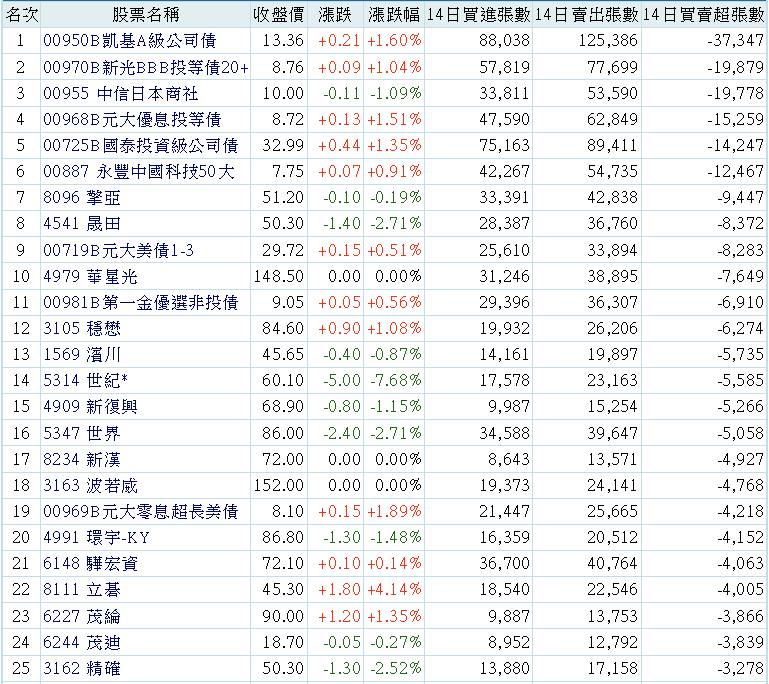Select sell volume 53,590
Screen dimensions: 769x684
[x=613, y=93]
